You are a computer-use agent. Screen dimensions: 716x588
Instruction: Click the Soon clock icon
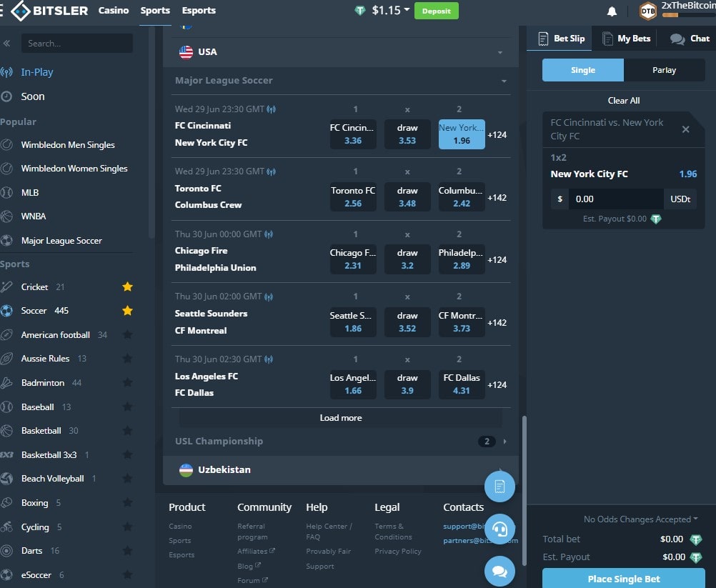click(6, 96)
